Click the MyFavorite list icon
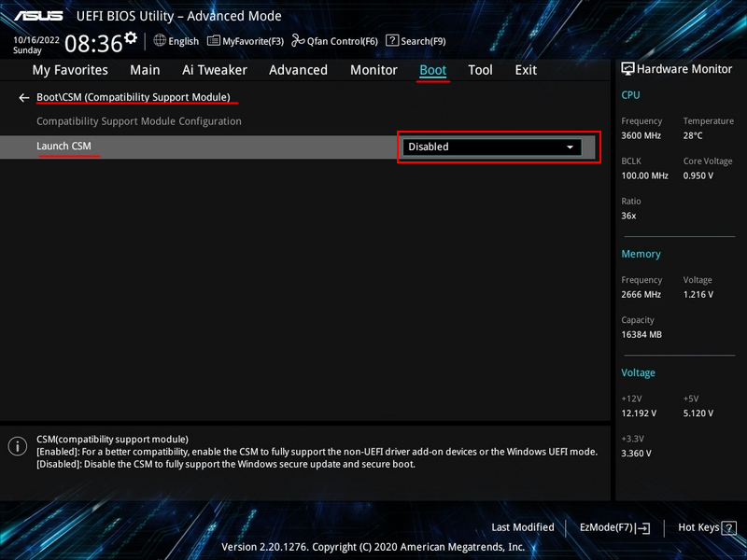Image resolution: width=747 pixels, height=560 pixels. (214, 41)
